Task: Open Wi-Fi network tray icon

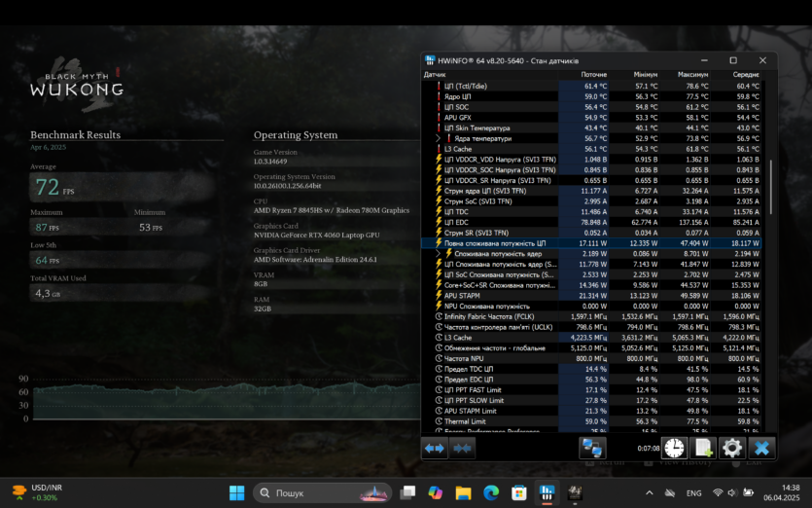Action: (718, 493)
